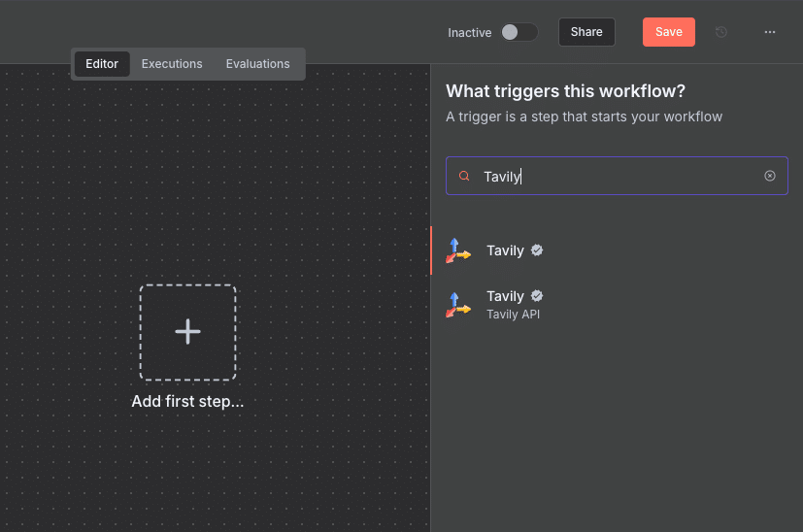Image resolution: width=803 pixels, height=532 pixels.
Task: Save the workflow
Action: point(668,32)
